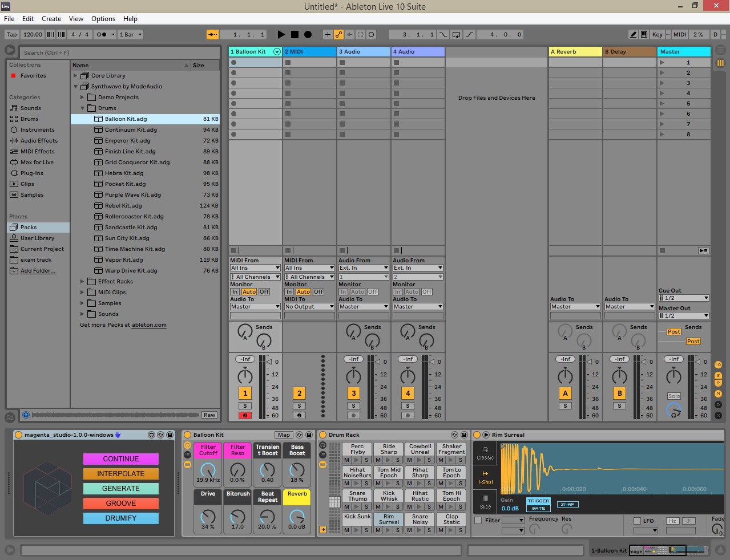Show the Crossfader section (X) selector
730x560 pixels.
[x=719, y=415]
